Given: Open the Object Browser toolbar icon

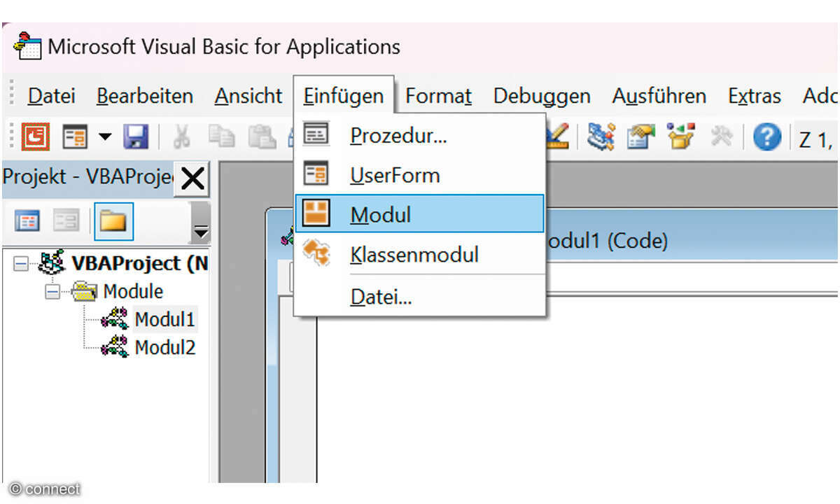Looking at the screenshot, I should [680, 136].
